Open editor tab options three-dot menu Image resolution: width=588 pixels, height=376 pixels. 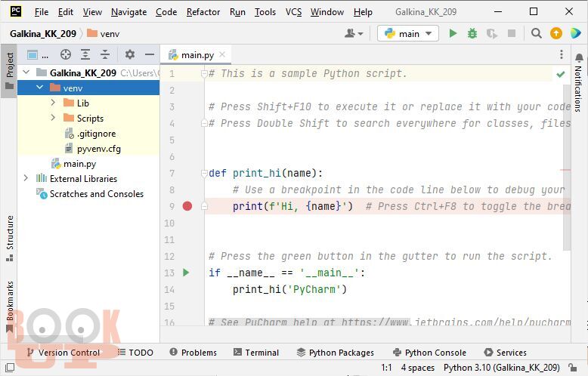pyautogui.click(x=562, y=54)
